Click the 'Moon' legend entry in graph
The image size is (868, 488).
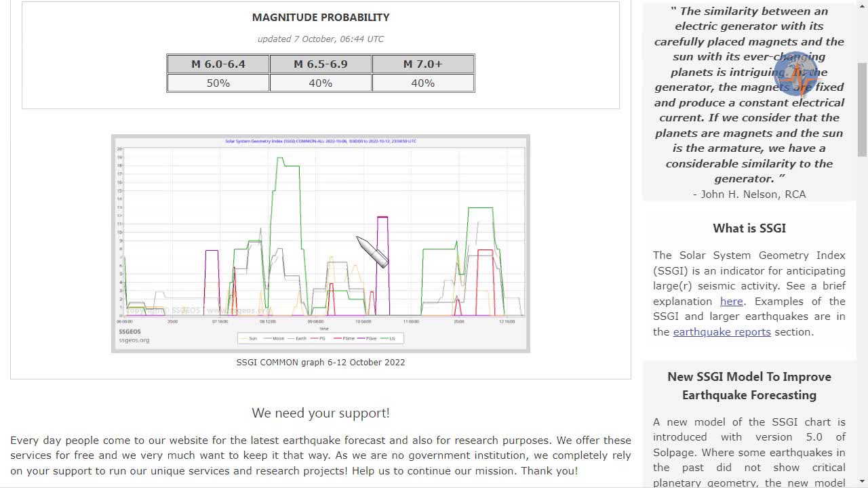tap(274, 338)
